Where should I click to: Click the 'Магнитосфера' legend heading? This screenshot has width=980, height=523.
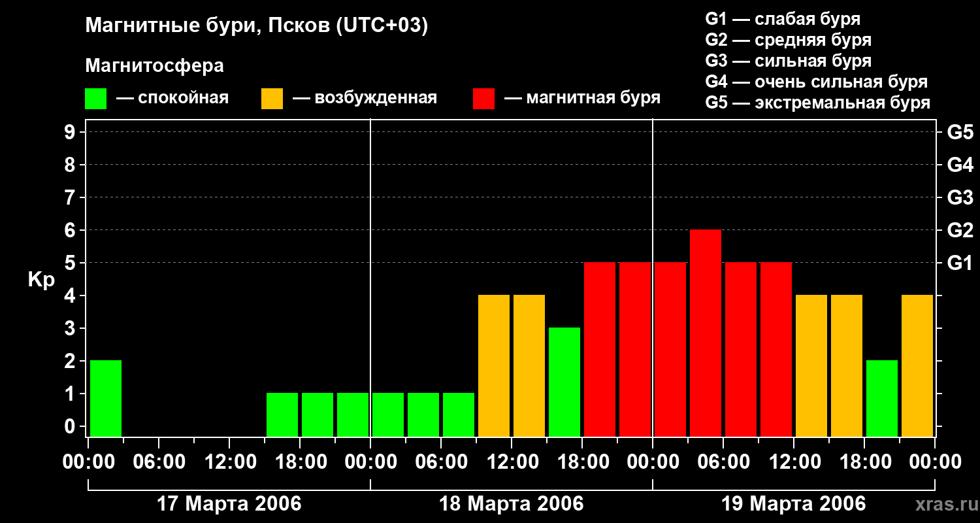point(154,66)
